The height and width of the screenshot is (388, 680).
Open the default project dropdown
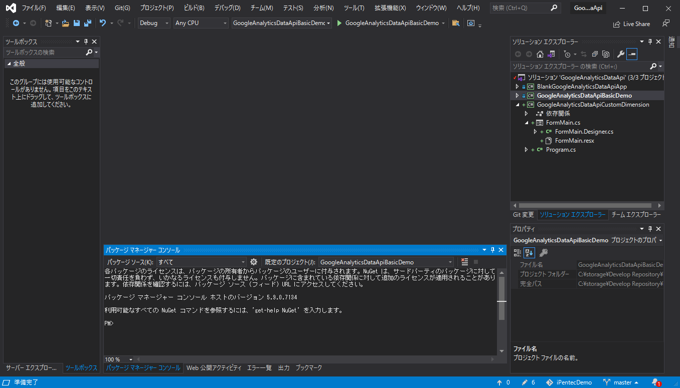pyautogui.click(x=386, y=262)
